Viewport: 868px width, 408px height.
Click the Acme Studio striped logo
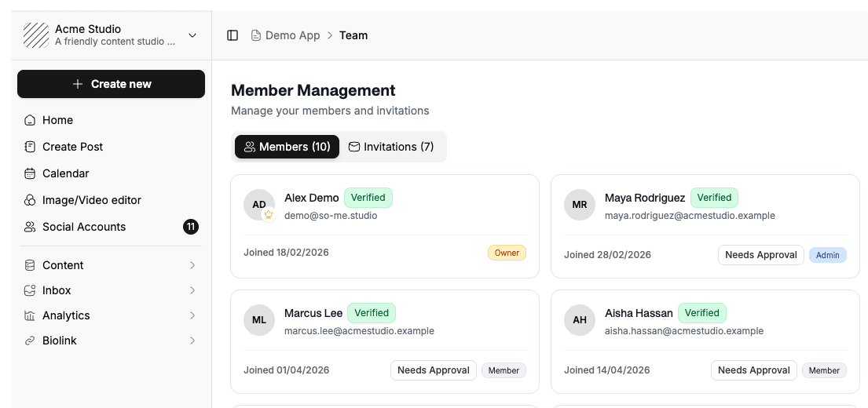[36, 35]
